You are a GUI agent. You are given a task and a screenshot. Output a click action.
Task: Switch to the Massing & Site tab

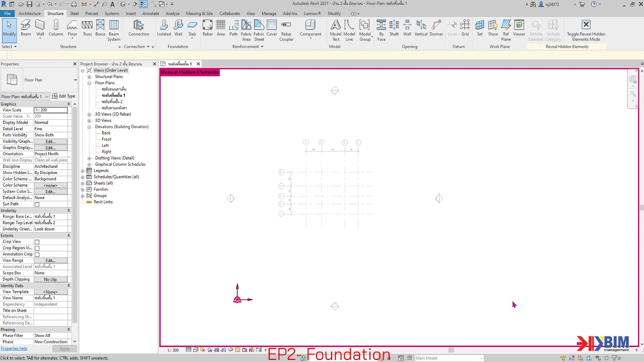pos(199,14)
